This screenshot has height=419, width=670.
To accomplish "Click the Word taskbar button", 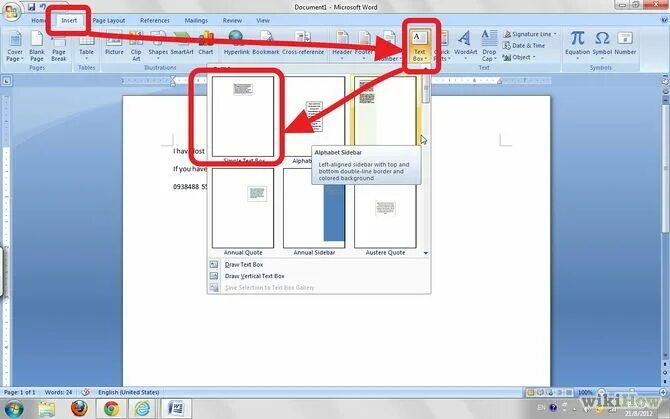I will (176, 409).
